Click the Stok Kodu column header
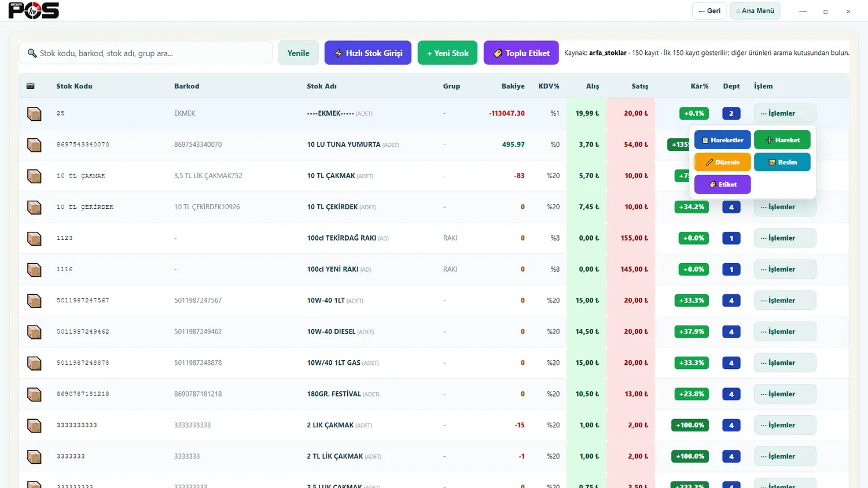This screenshot has height=488, width=868. tap(74, 86)
